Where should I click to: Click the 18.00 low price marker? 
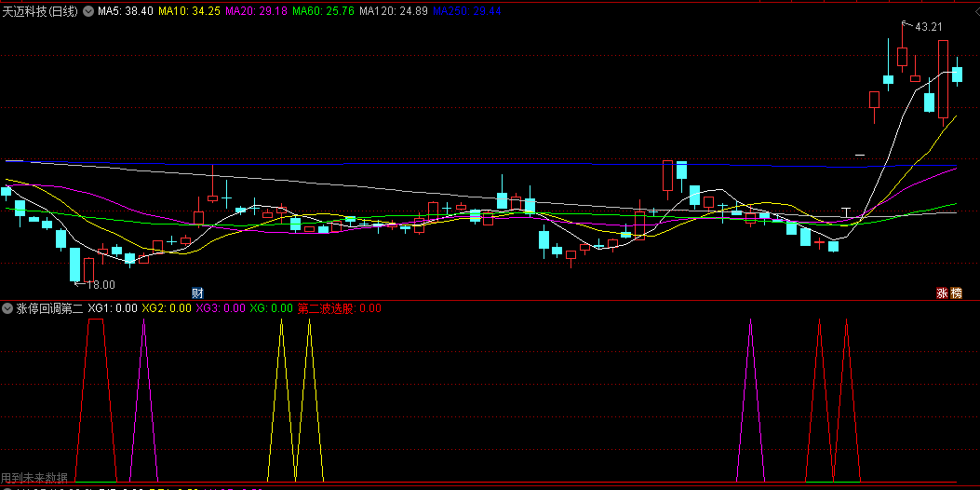101,285
